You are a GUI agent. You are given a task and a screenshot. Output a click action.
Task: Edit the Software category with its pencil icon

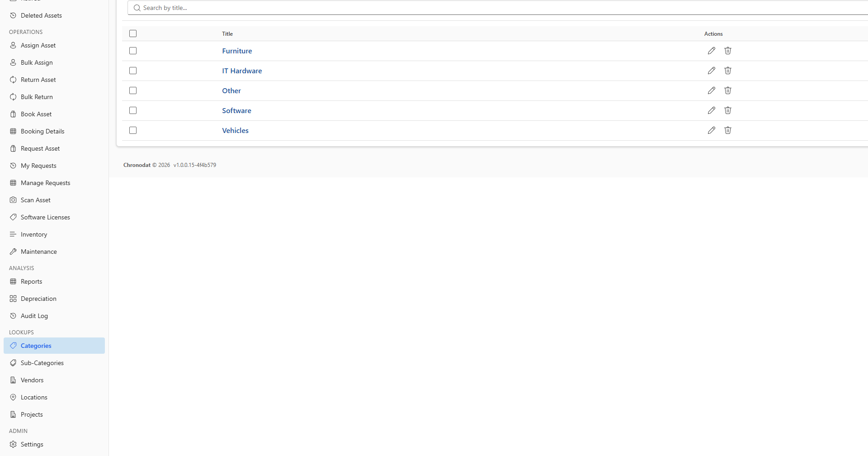tap(712, 110)
